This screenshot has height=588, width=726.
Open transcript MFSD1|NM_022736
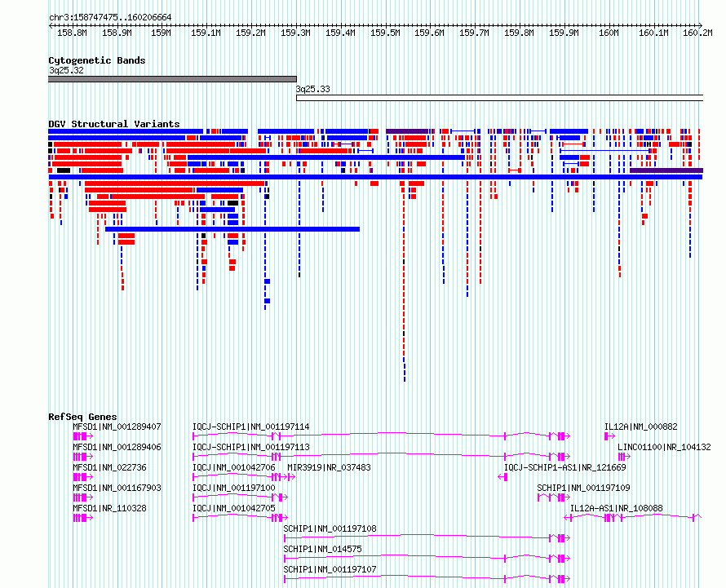[x=110, y=467]
